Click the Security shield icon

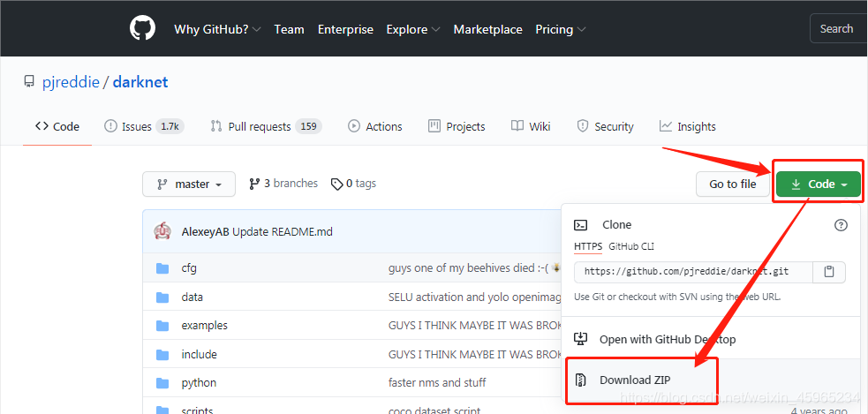pos(583,126)
